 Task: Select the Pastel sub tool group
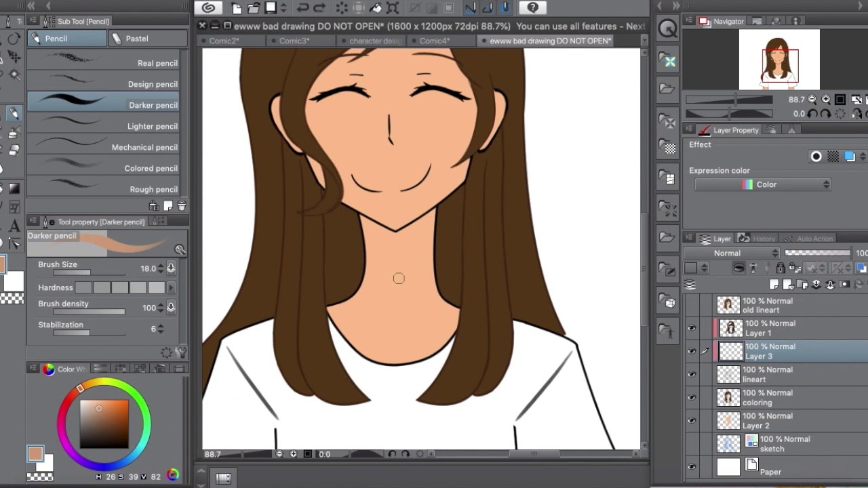[x=147, y=39]
